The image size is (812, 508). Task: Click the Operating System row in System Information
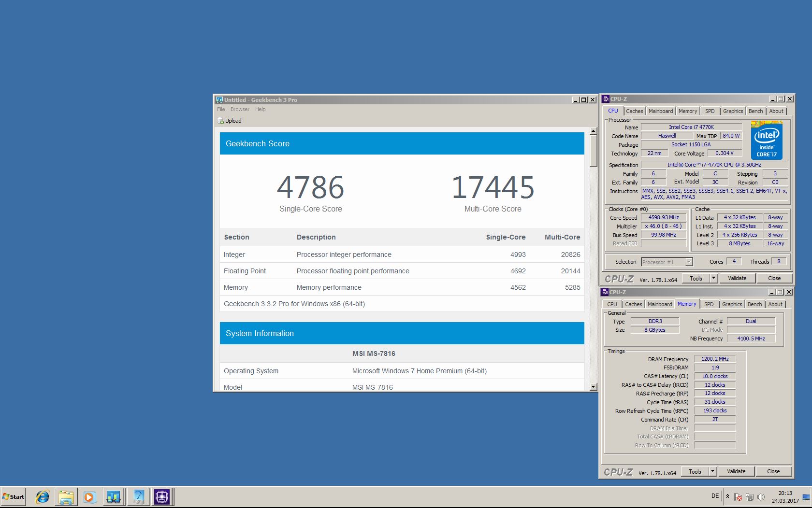click(402, 371)
